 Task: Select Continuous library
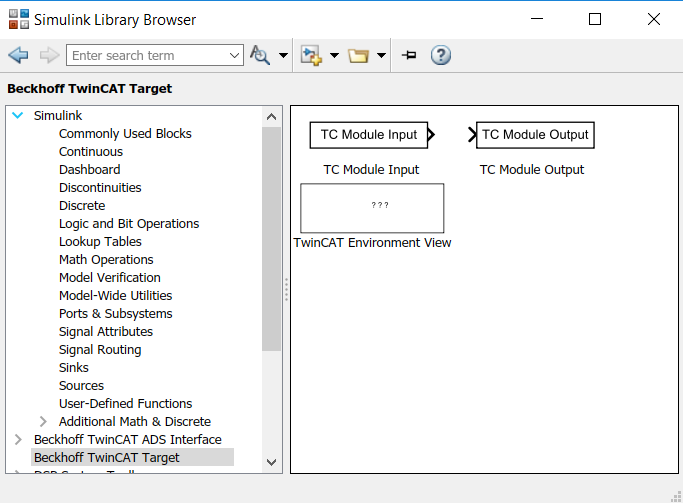tap(91, 152)
